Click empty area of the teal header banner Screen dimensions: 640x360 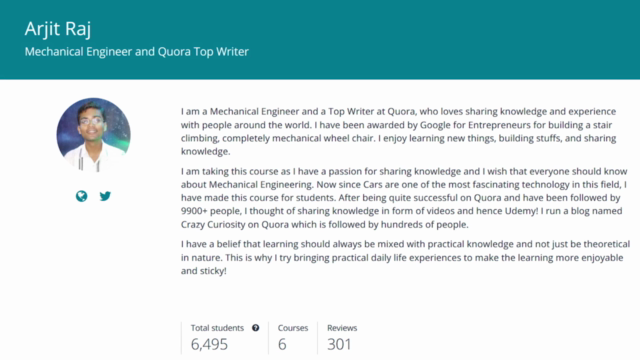click(449, 39)
